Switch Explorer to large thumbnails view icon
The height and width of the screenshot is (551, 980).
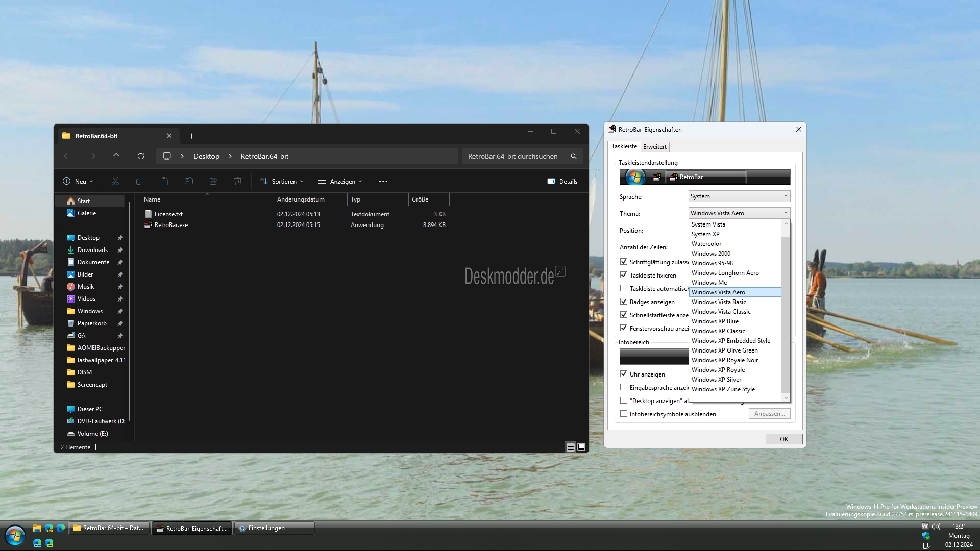(581, 447)
